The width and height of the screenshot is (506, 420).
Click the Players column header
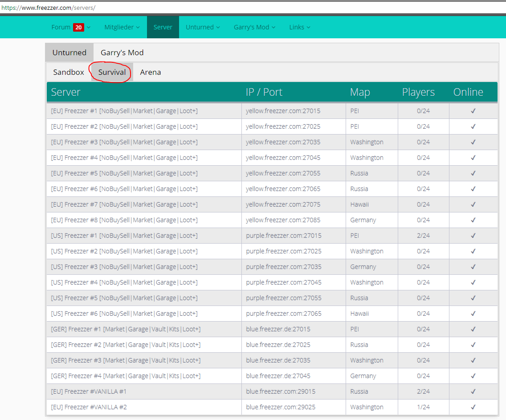click(418, 92)
